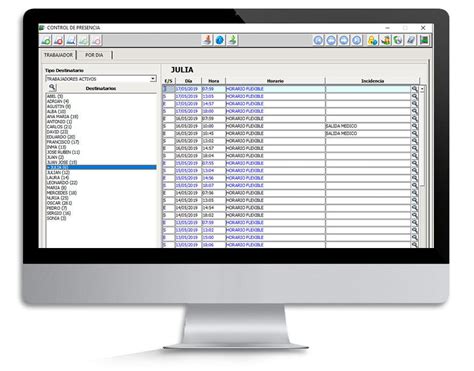Select INMA in the Destinatarios list
474x371 pixels.
tap(56, 147)
